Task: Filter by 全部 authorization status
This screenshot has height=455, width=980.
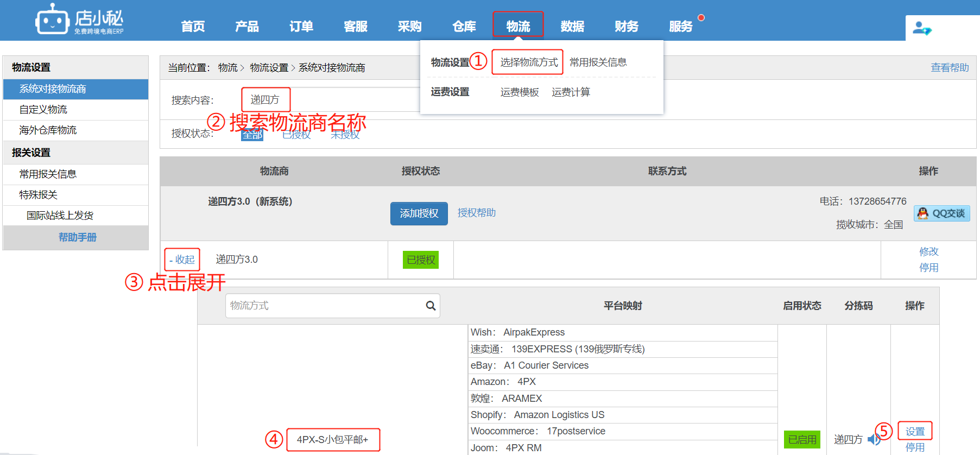Action: 252,135
